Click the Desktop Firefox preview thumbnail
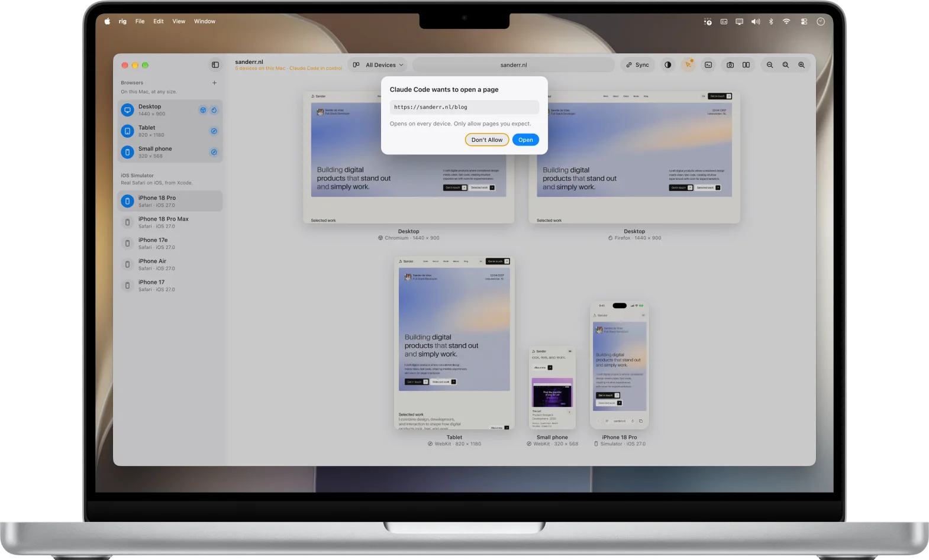 pyautogui.click(x=634, y=158)
